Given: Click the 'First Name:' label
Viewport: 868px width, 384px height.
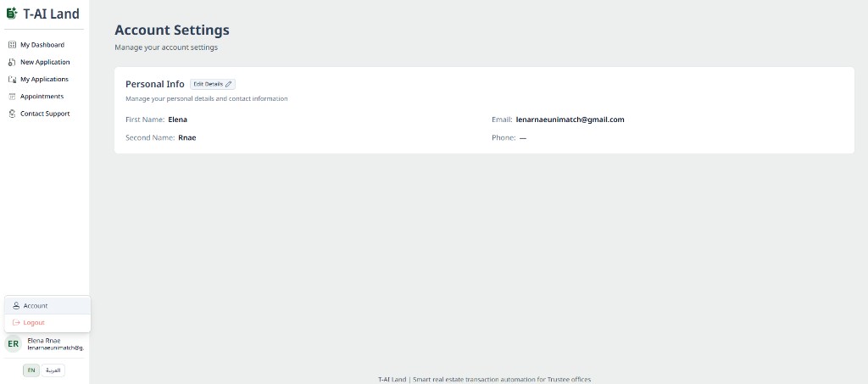Looking at the screenshot, I should point(145,120).
